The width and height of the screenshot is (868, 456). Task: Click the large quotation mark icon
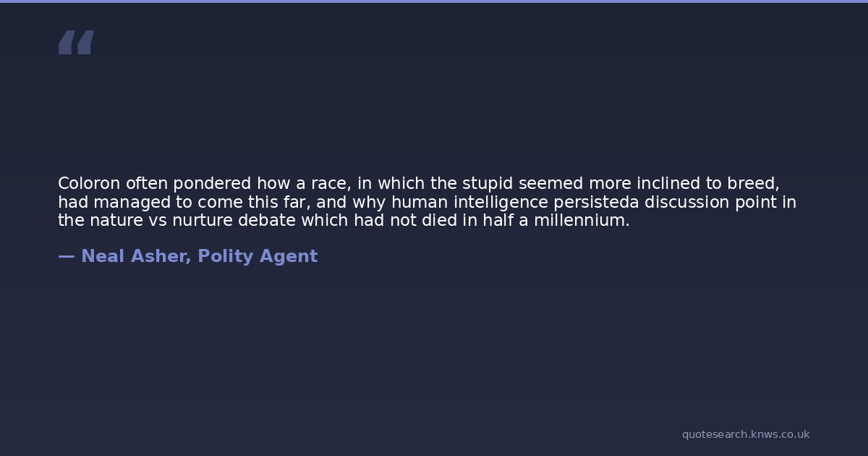tap(76, 43)
